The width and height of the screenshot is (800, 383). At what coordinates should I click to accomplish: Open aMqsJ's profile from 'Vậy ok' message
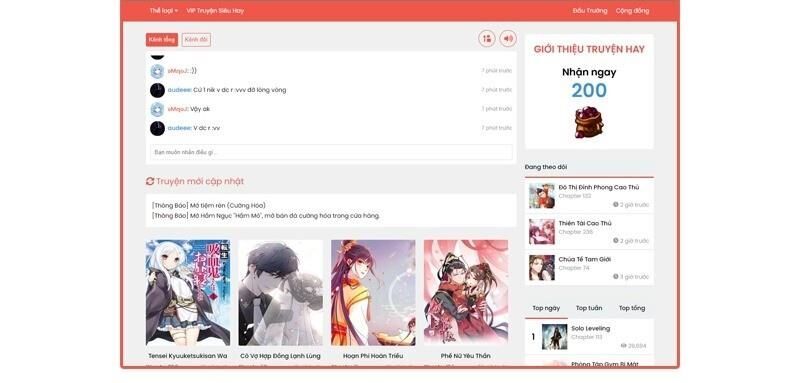(178, 109)
